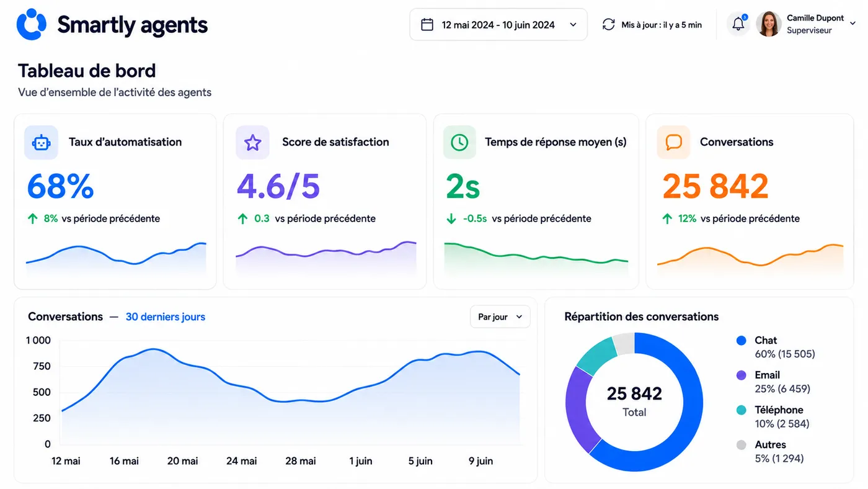The width and height of the screenshot is (868, 489).
Task: Click the 20 mai x-axis label
Action: pos(183,461)
